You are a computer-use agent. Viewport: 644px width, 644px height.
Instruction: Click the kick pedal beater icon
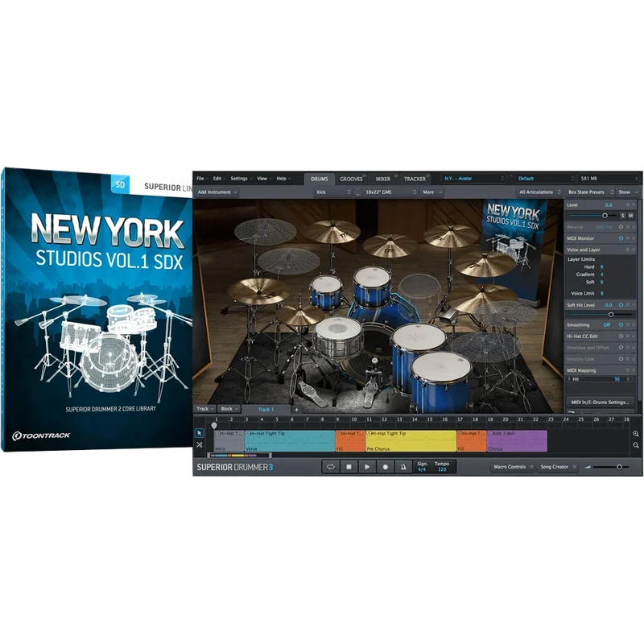(x=374, y=361)
